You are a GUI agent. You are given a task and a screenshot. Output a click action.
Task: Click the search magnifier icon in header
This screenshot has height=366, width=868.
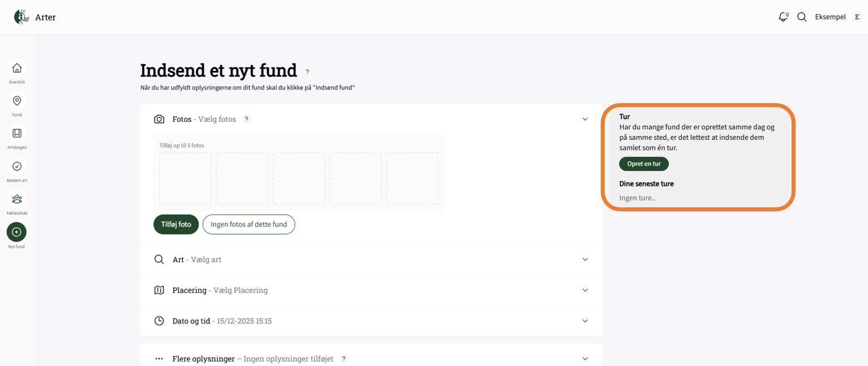[802, 17]
